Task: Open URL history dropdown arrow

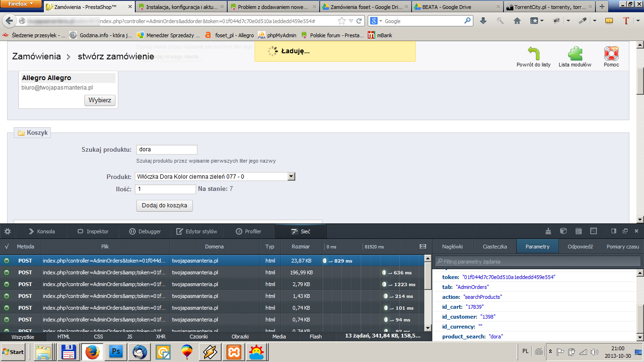Action: point(351,21)
